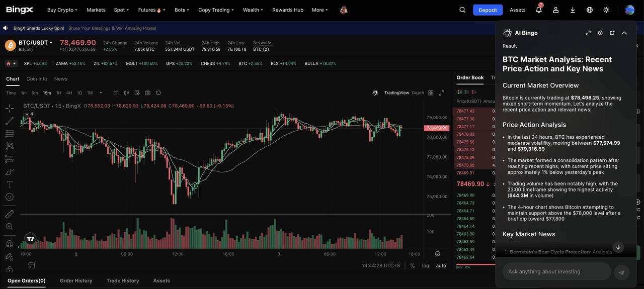Viewport: 644px width, 289px height.
Task: Expand chart to fullscreen
Action: [x=441, y=93]
